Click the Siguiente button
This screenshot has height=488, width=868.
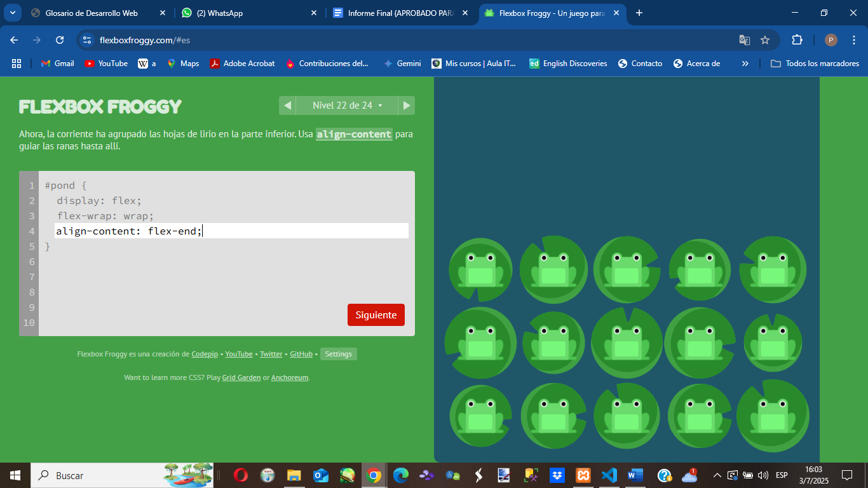click(x=376, y=315)
